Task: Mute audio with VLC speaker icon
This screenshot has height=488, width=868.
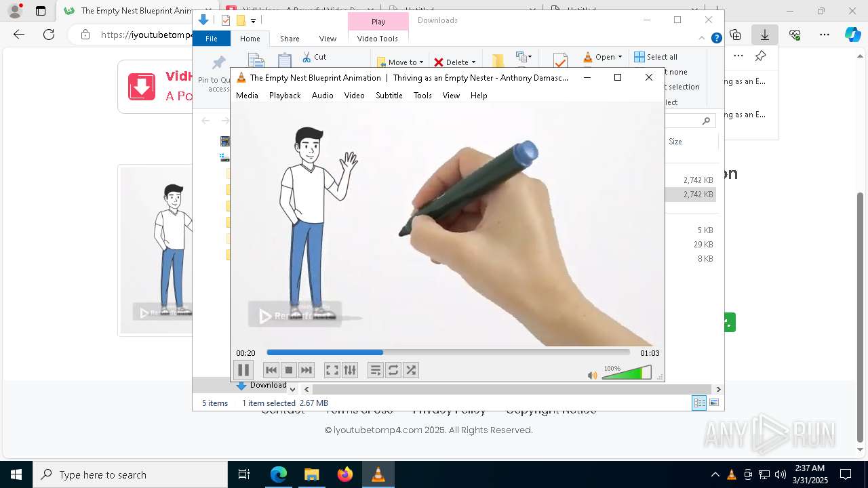Action: point(593,375)
